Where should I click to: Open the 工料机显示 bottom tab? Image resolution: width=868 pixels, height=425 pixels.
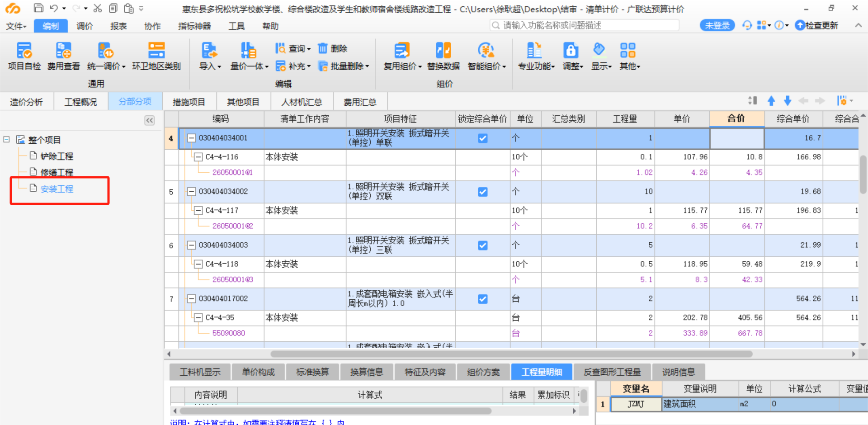point(200,372)
